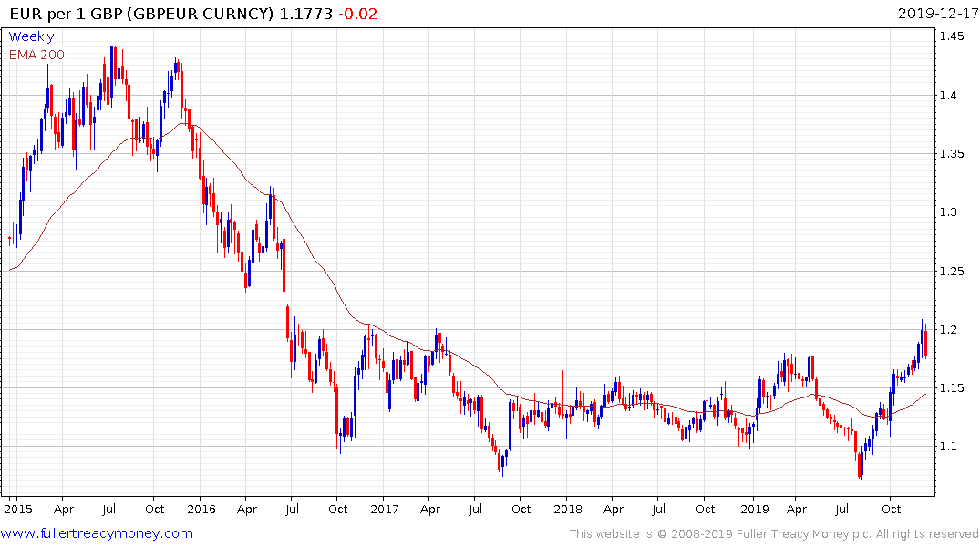
Task: Click the 2018 year label on time axis
Action: [x=568, y=509]
